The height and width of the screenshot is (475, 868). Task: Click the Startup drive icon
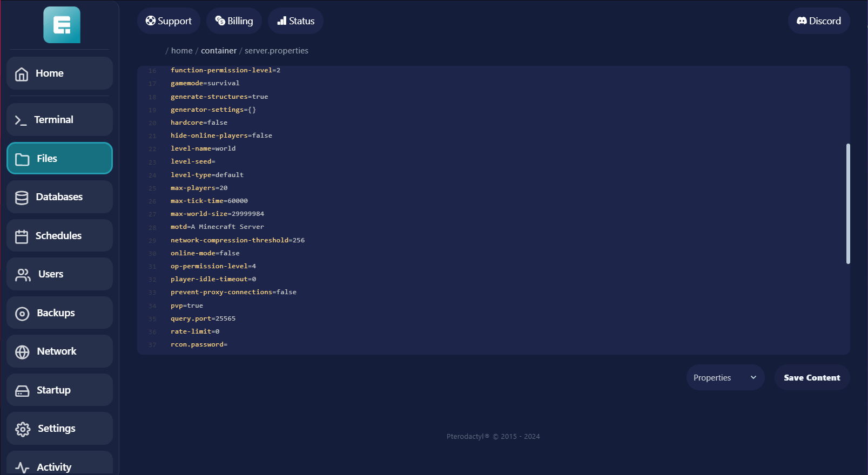click(22, 391)
